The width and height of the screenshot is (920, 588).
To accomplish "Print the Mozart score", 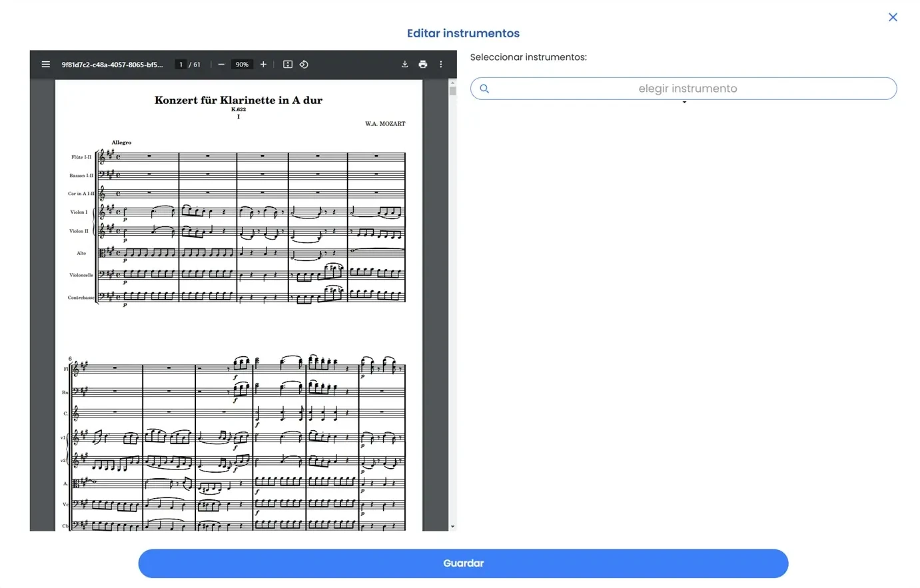I will click(423, 64).
